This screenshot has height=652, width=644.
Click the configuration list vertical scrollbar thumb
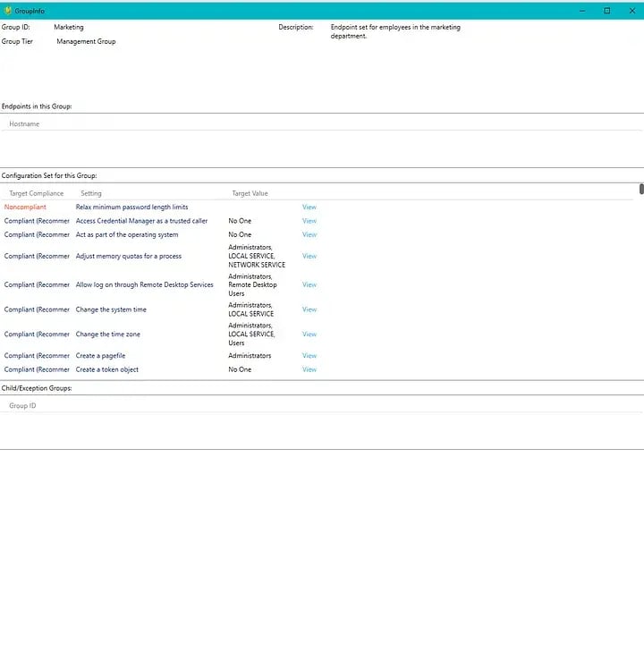point(640,189)
